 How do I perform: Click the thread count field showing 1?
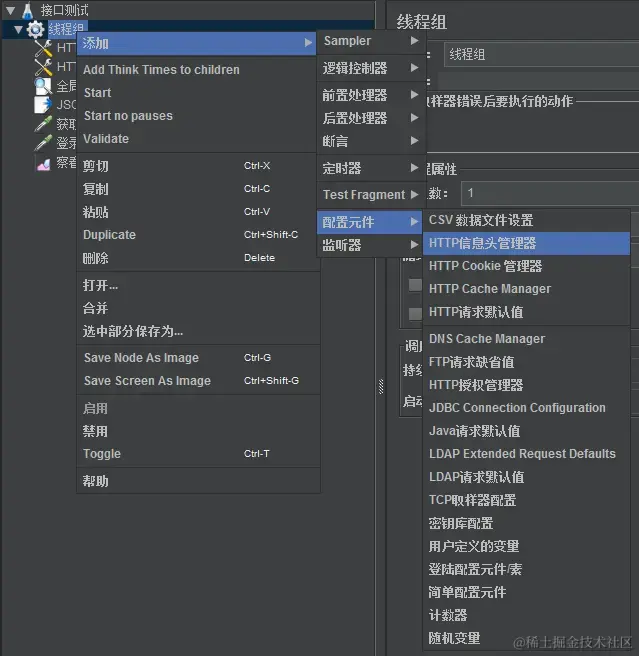550,193
